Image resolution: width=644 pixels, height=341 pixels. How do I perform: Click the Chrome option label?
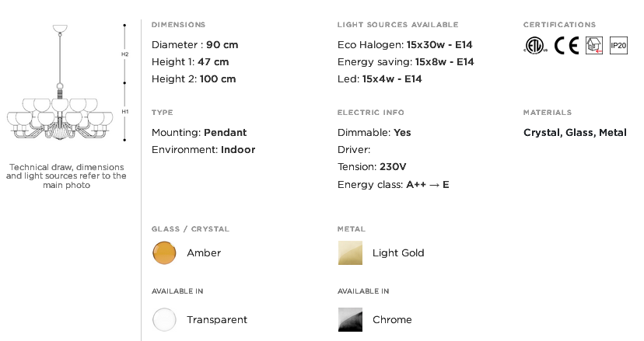click(x=392, y=320)
